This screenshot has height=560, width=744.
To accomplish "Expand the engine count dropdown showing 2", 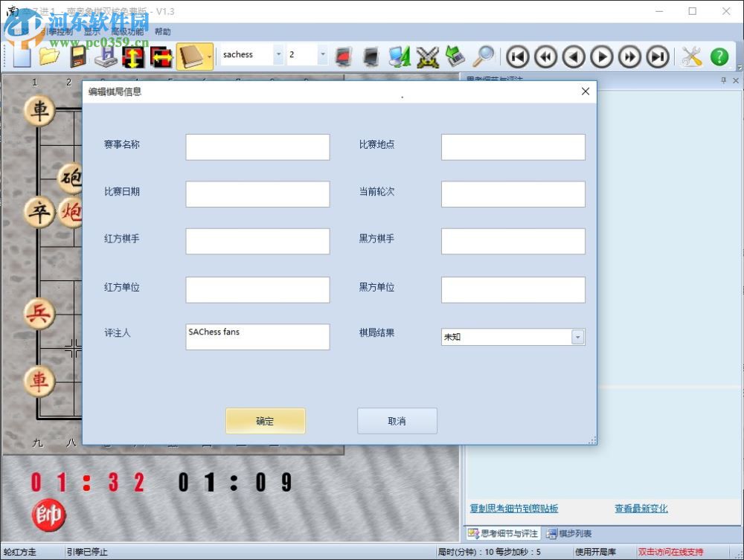I will [x=321, y=54].
